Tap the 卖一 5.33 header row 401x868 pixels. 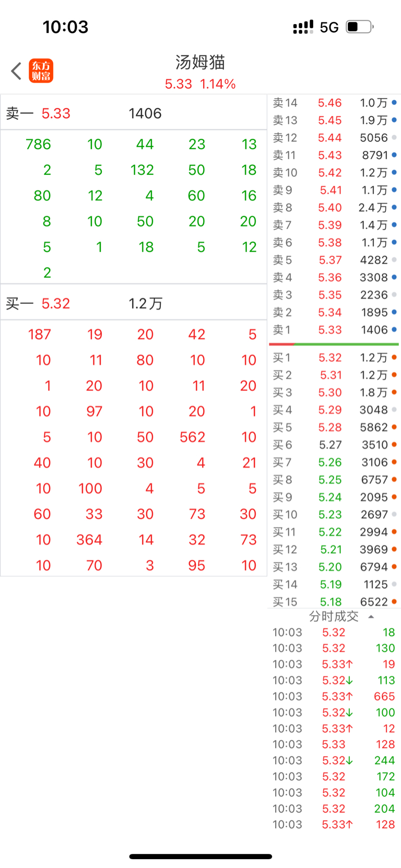tap(134, 113)
